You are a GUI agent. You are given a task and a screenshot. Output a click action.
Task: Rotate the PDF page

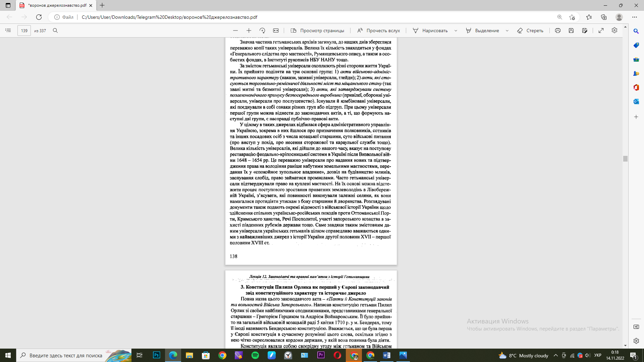[x=262, y=31]
